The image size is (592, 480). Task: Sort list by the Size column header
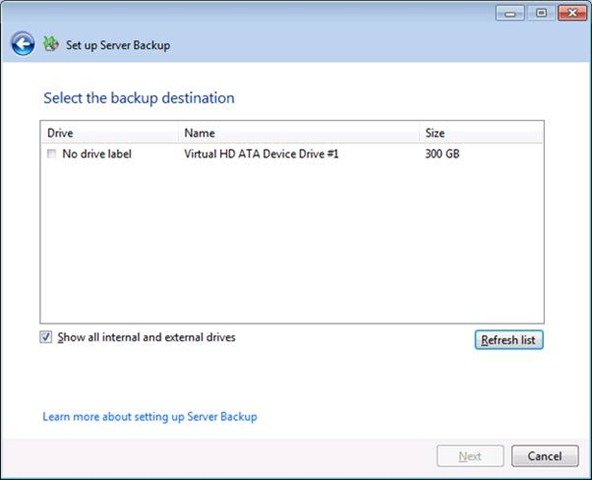(481, 133)
